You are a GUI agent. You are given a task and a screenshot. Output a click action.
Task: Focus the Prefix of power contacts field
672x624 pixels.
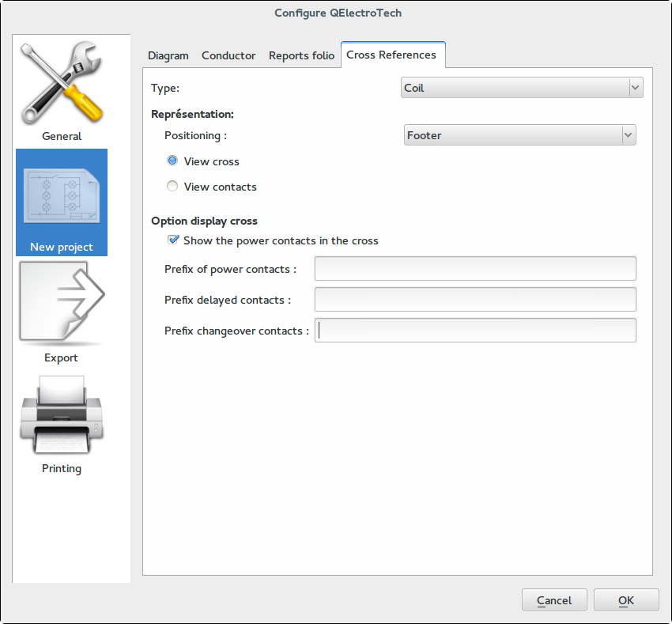tap(475, 269)
